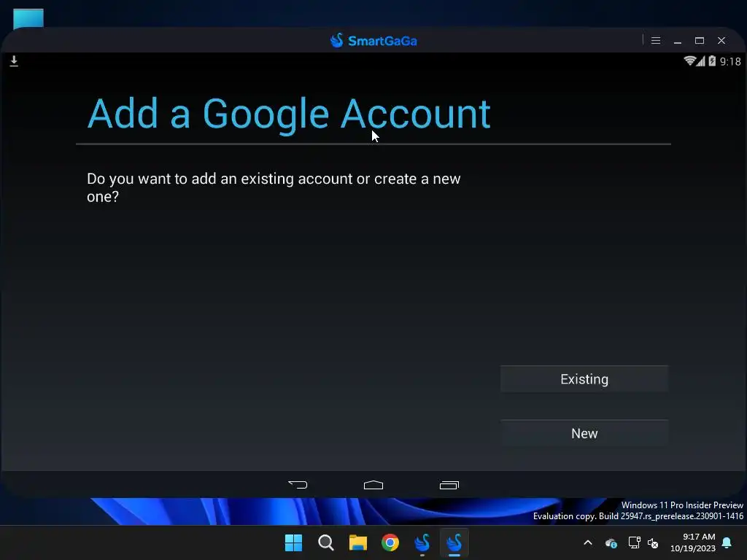Viewport: 747px width, 560px height.
Task: Tap the Android back navigation icon
Action: pyautogui.click(x=298, y=485)
